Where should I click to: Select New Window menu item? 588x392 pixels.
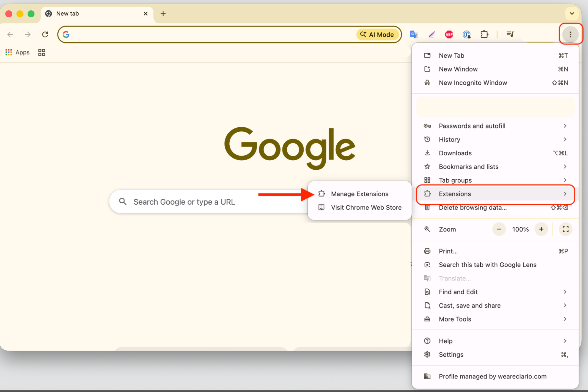496,69
